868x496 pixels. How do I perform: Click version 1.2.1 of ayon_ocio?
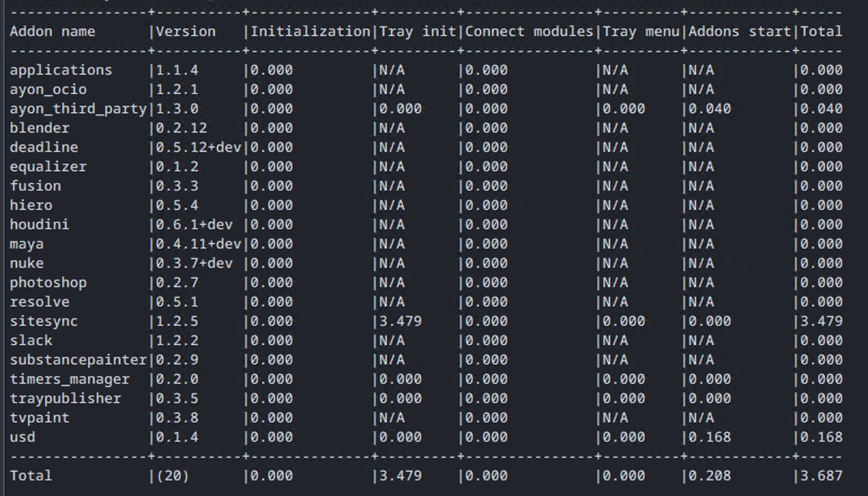(x=177, y=90)
